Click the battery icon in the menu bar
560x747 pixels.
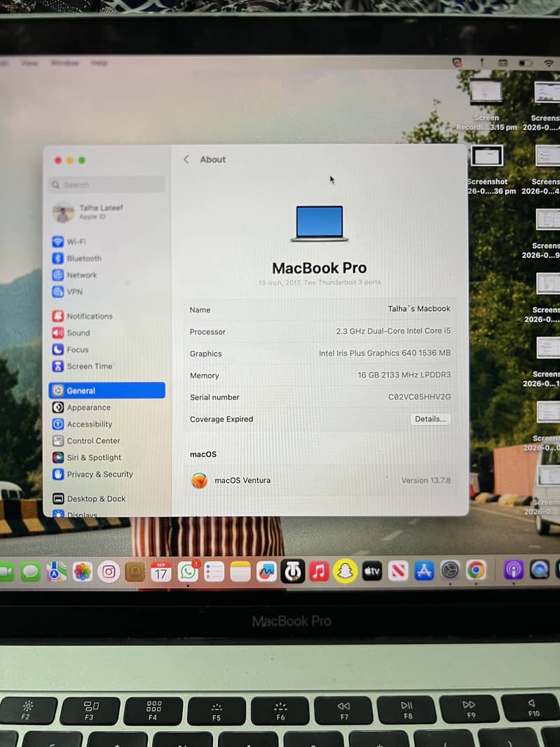point(525,63)
